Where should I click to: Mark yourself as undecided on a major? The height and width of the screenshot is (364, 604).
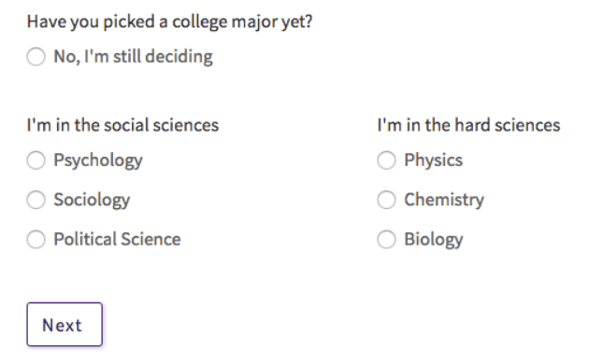(36, 57)
